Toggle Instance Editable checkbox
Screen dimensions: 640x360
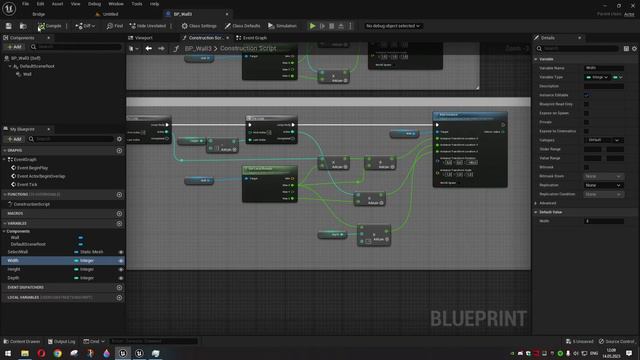point(587,95)
